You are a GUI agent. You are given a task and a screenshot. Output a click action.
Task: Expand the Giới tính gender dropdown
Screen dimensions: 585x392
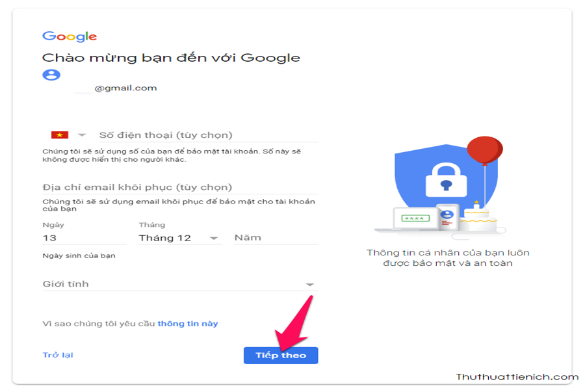180,284
